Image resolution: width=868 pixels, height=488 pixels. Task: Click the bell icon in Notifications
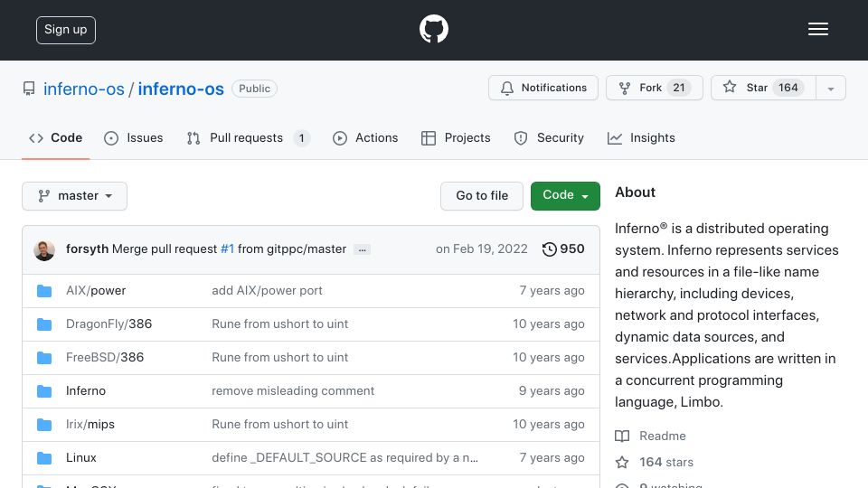(507, 88)
